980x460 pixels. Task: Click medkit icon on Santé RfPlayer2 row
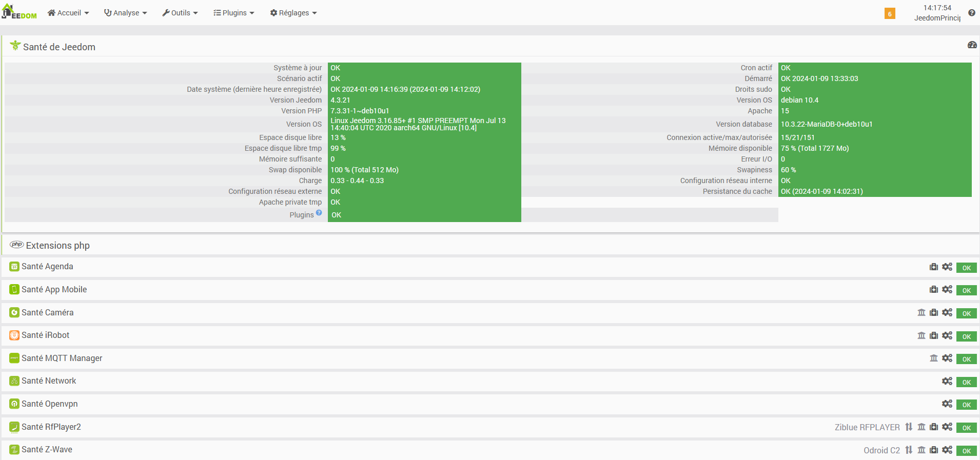[x=934, y=427]
